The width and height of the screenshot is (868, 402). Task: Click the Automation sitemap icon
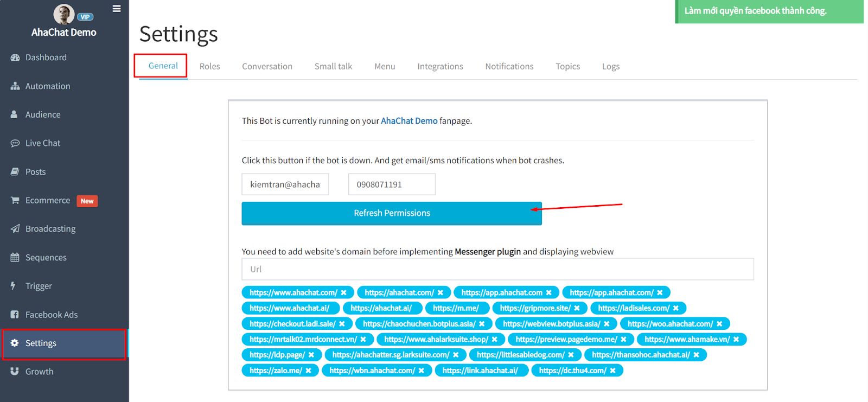click(15, 86)
